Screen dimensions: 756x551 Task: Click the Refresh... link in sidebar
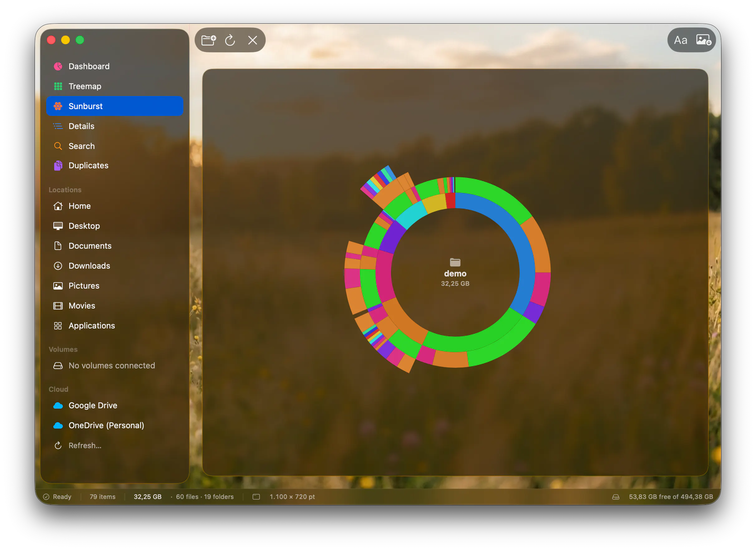[x=85, y=446]
